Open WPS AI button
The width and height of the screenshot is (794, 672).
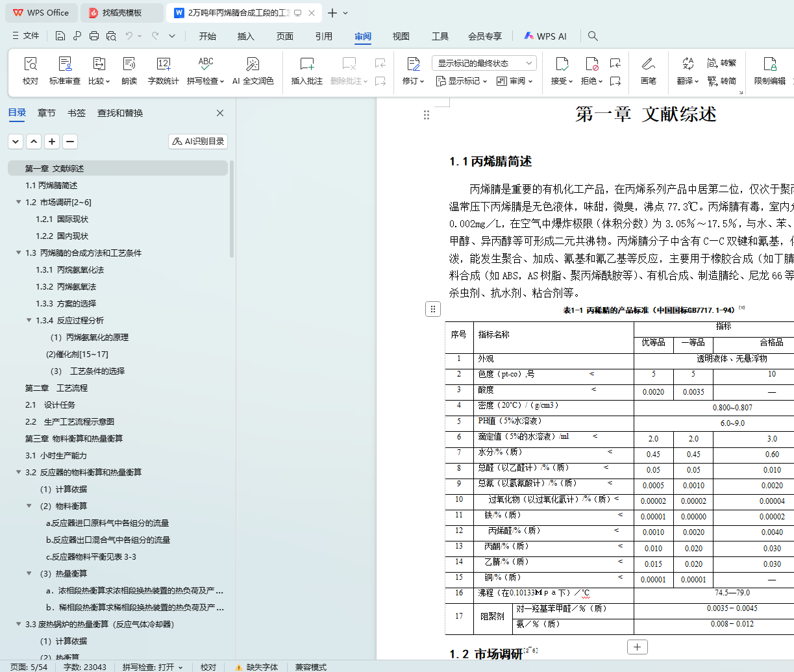(546, 36)
